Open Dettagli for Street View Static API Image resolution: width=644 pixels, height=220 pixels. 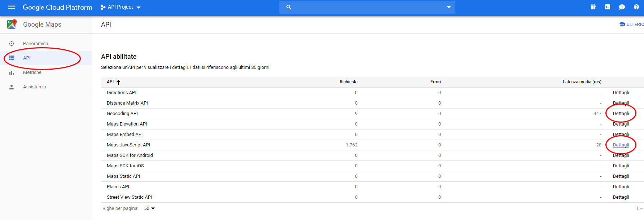(621, 197)
